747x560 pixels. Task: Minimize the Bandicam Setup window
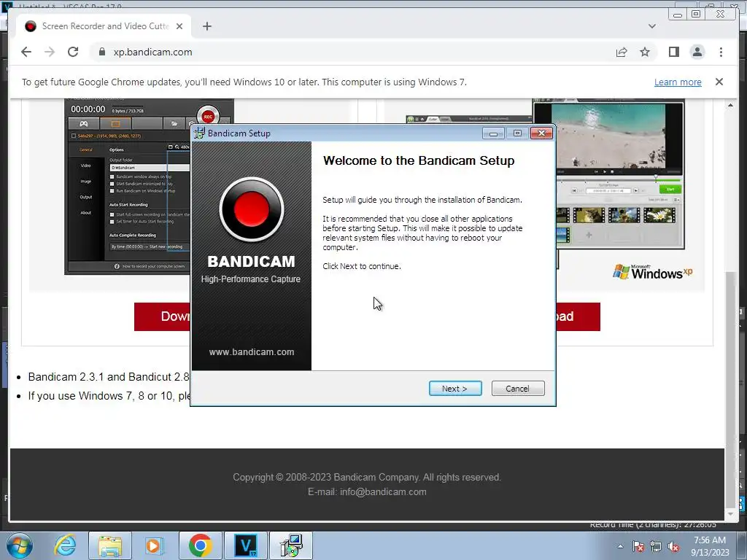pyautogui.click(x=493, y=133)
